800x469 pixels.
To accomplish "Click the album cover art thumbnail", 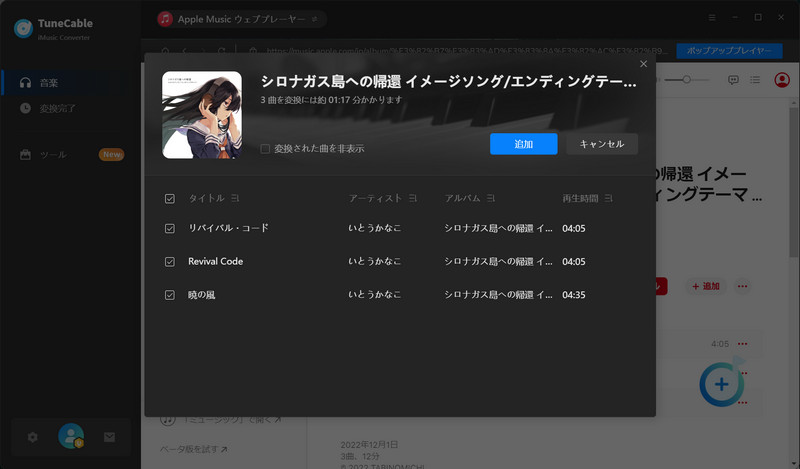I will pyautogui.click(x=202, y=115).
